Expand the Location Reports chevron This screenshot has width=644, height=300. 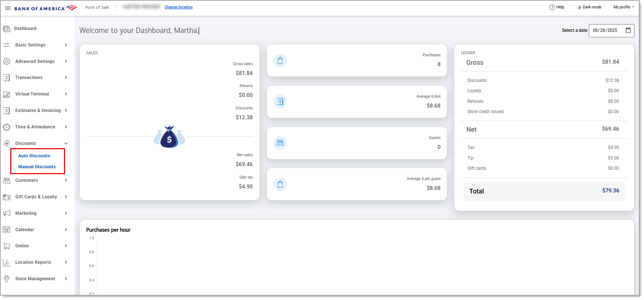point(66,262)
